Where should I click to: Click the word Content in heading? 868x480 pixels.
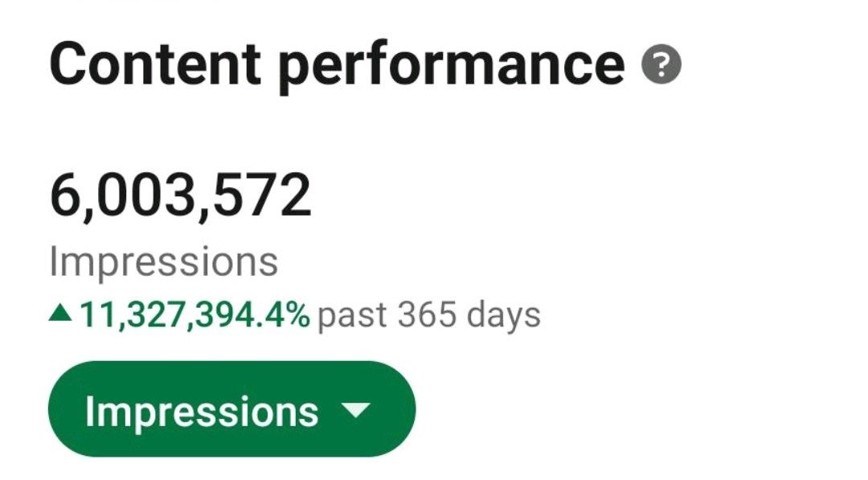pos(156,63)
